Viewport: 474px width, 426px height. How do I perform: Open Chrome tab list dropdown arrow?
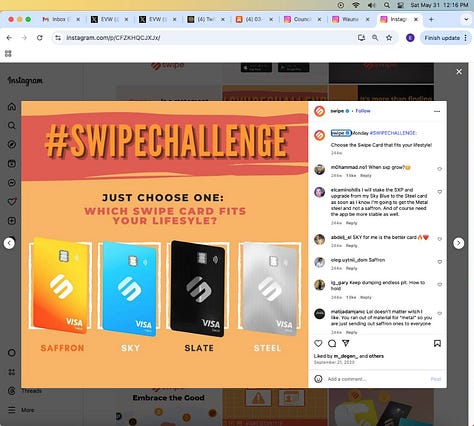[466, 19]
